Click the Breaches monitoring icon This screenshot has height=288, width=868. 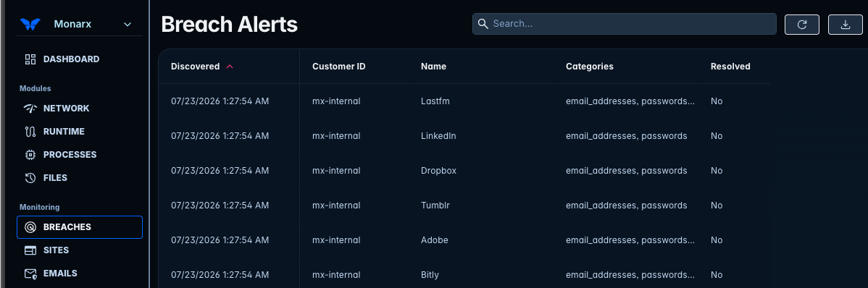click(30, 227)
